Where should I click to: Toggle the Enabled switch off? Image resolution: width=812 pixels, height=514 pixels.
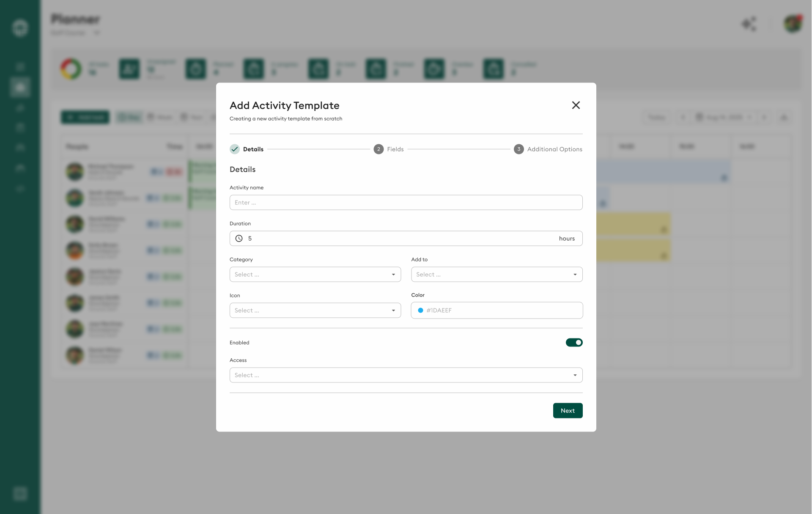[x=574, y=343]
